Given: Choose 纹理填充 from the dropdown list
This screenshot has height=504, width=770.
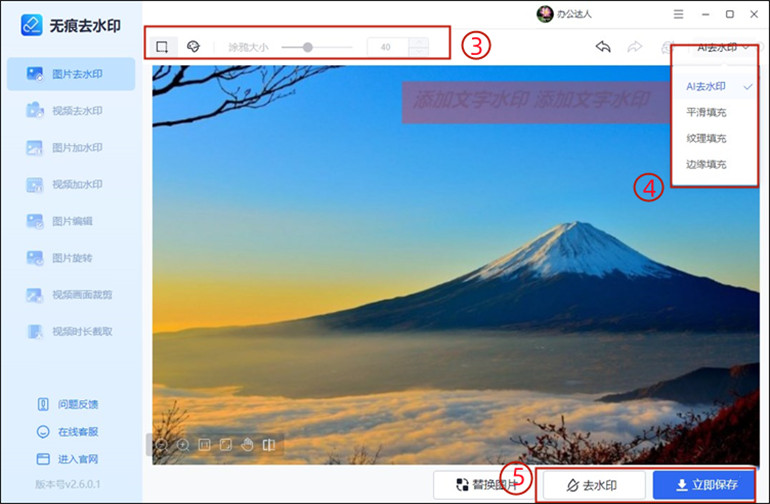Looking at the screenshot, I should coord(715,139).
